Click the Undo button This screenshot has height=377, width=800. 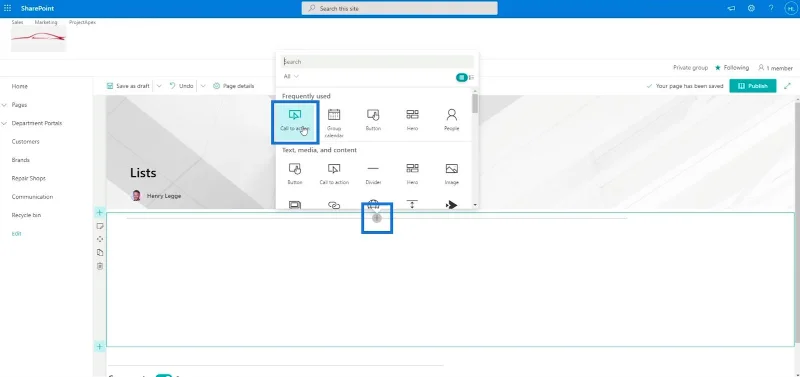(x=181, y=86)
